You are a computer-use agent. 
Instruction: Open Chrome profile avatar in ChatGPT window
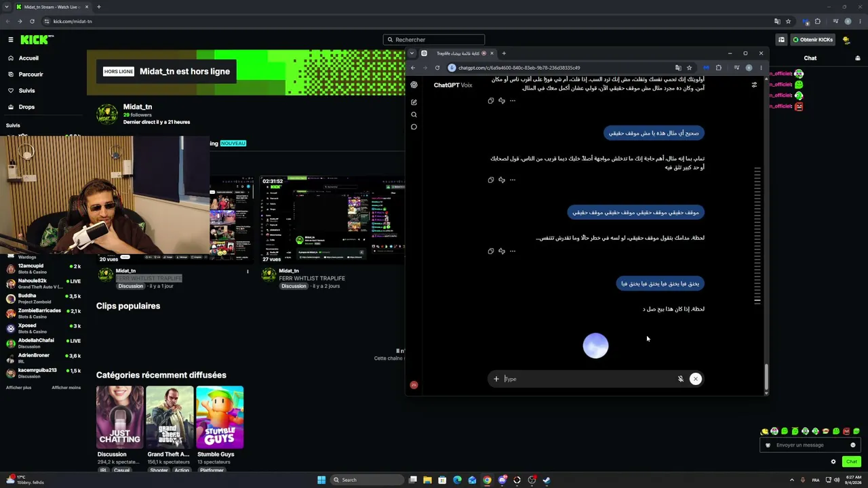click(749, 68)
